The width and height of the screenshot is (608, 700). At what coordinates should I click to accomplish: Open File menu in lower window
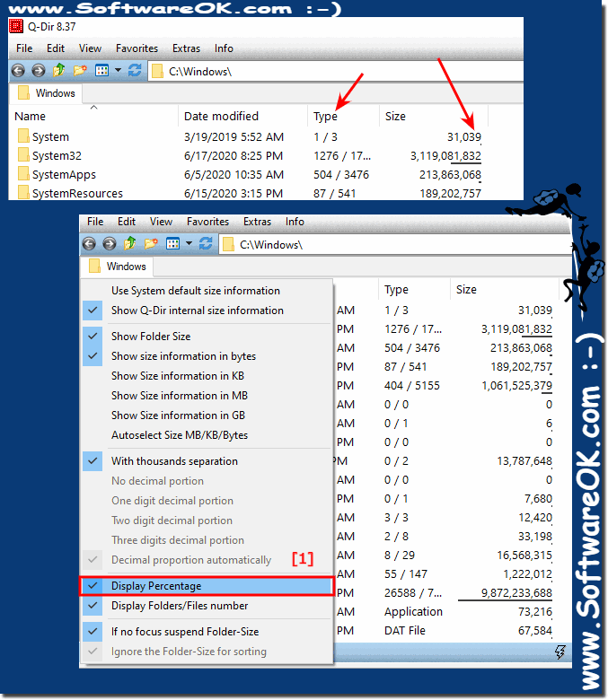click(x=95, y=222)
